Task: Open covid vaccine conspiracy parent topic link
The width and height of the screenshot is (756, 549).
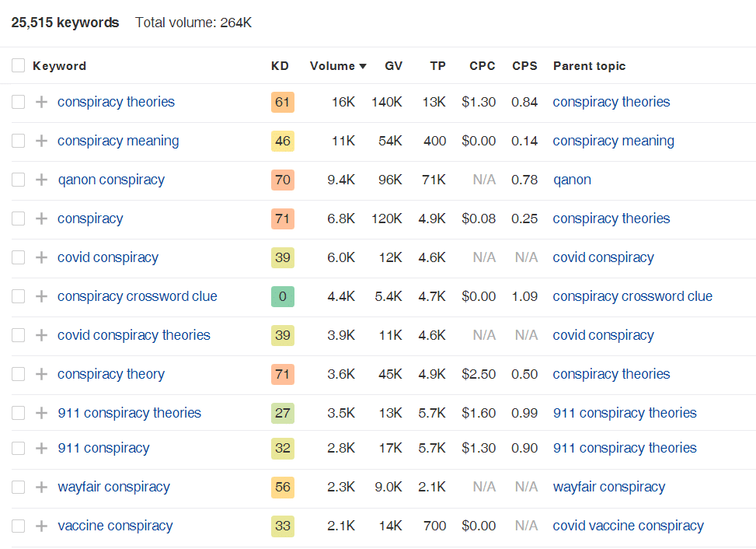Action: pyautogui.click(x=628, y=526)
